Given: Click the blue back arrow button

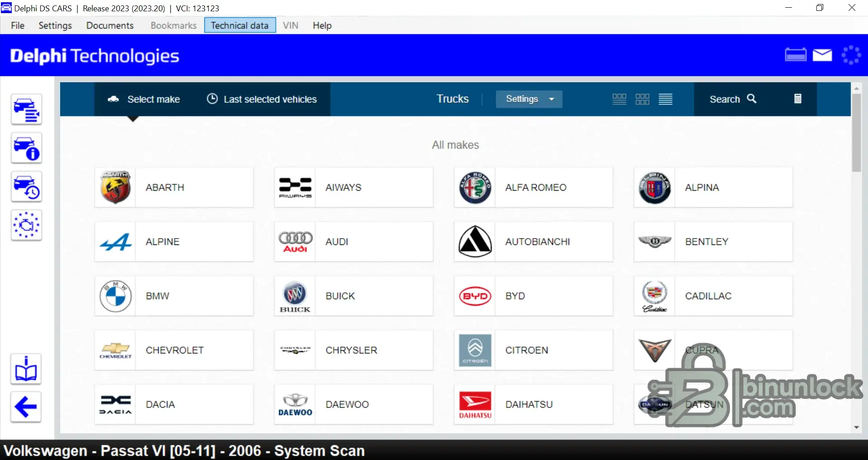Looking at the screenshot, I should click(26, 407).
